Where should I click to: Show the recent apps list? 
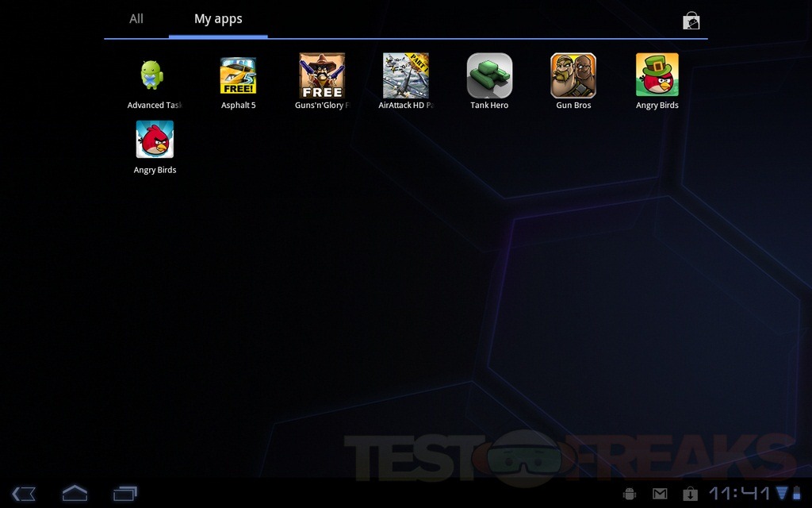click(x=125, y=494)
